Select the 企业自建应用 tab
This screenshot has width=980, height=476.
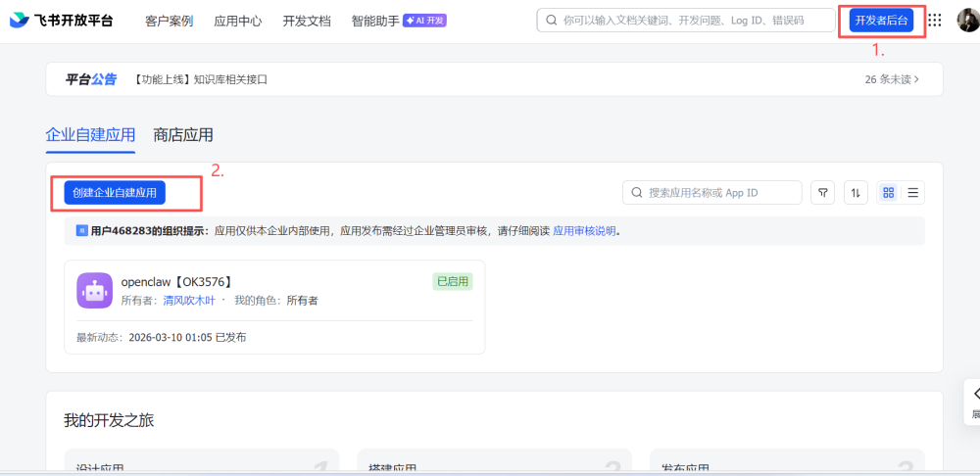click(x=90, y=135)
